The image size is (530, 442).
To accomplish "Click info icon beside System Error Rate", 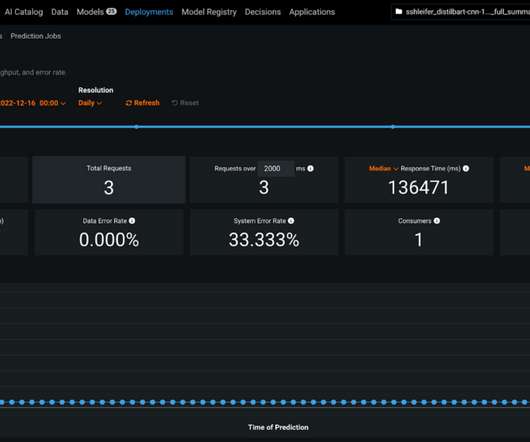I will [291, 221].
